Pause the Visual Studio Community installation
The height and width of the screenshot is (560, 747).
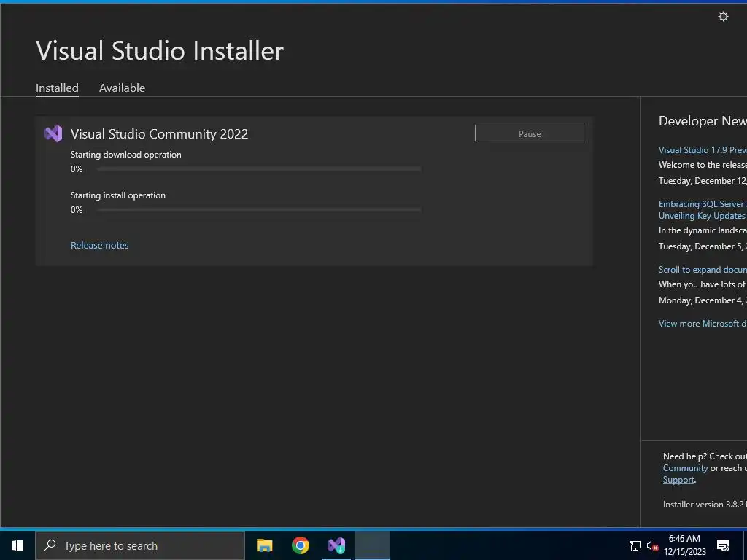click(x=530, y=133)
